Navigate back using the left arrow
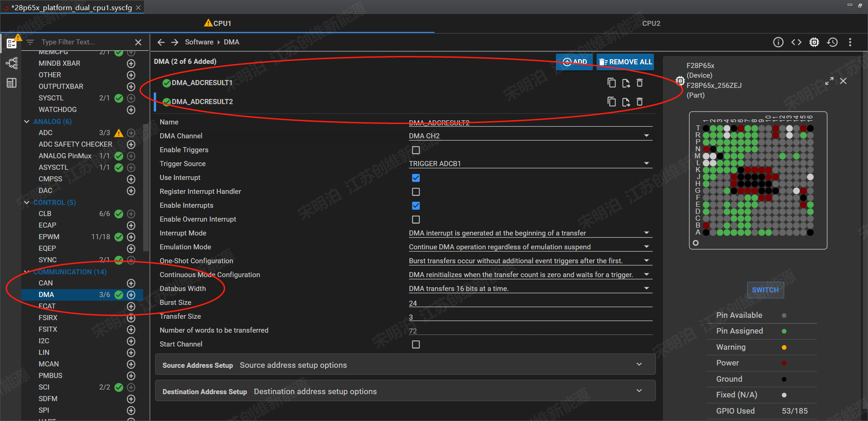868x421 pixels. 161,42
